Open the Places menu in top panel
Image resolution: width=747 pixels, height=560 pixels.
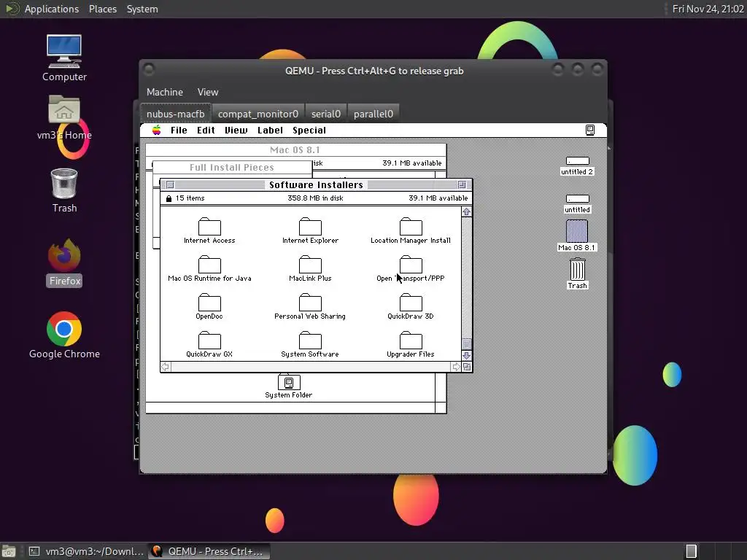(x=102, y=9)
